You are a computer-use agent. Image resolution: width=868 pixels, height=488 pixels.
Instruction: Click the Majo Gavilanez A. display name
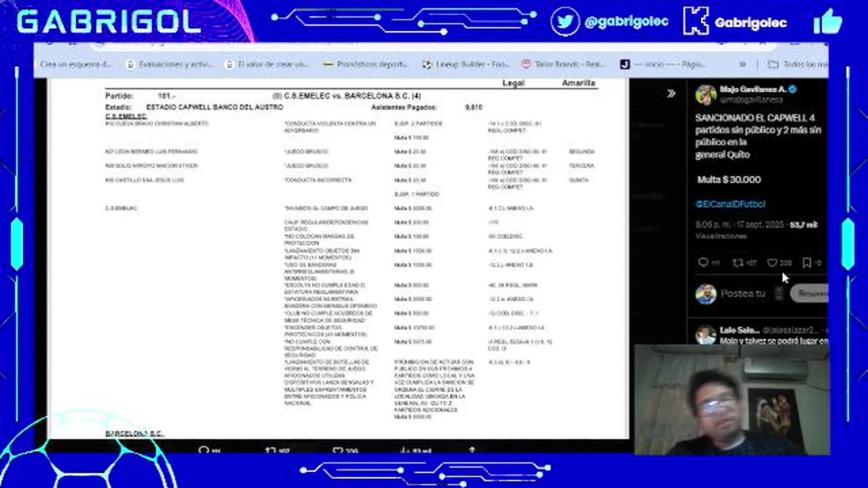(753, 89)
